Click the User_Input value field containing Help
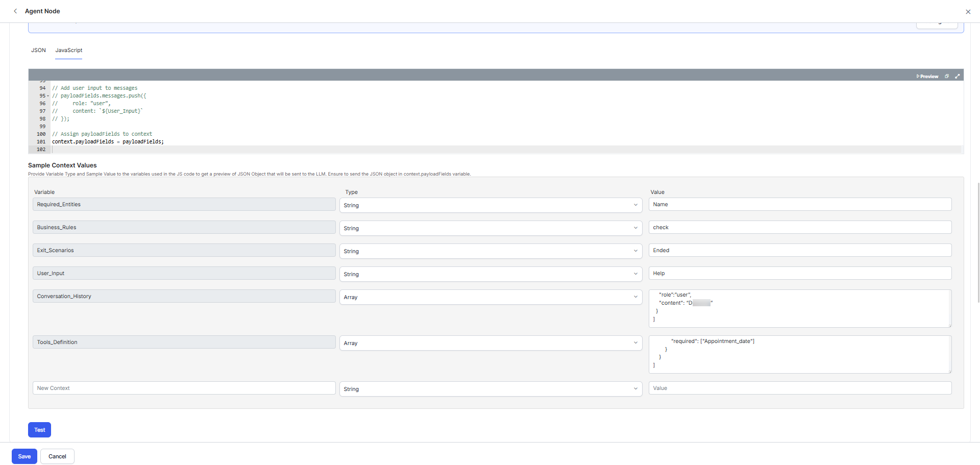Viewport: 980px width, 465px height. point(799,273)
